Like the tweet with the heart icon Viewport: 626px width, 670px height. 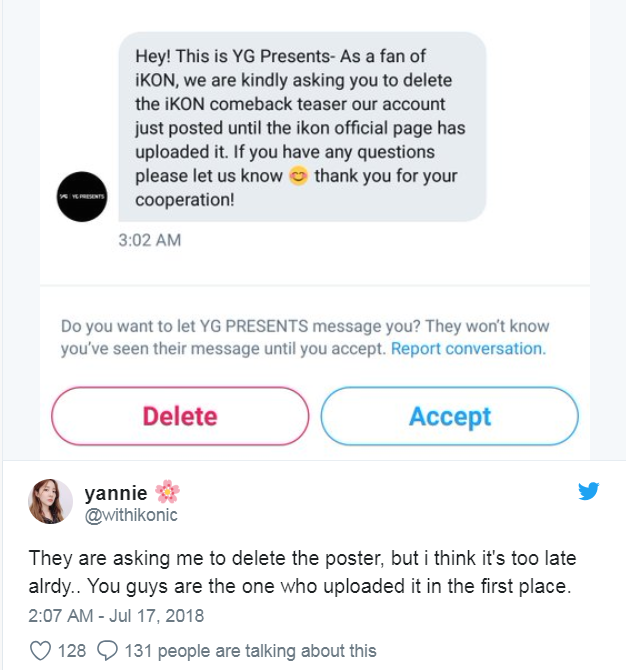40,651
